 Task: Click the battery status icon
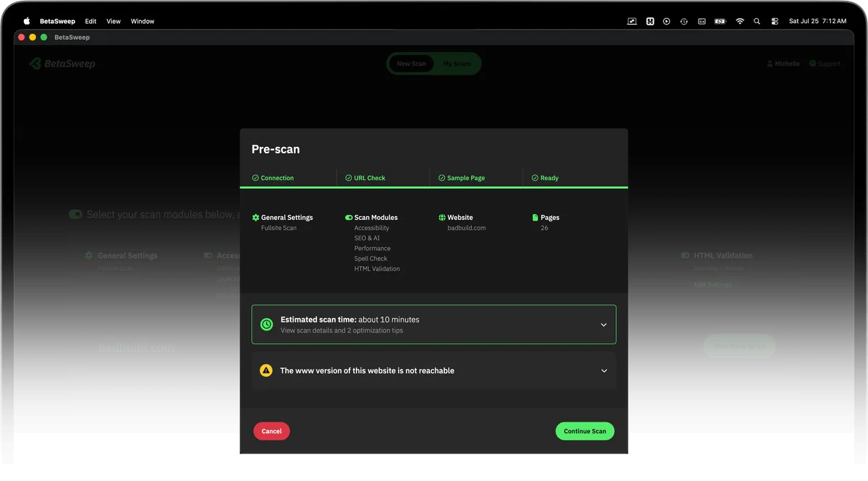(720, 21)
